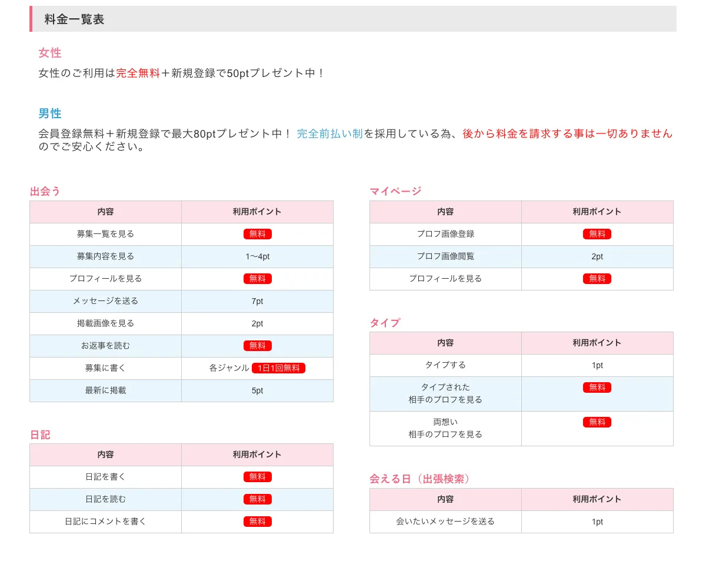Click the メッセージを送る cell
The image size is (706, 588).
click(105, 301)
